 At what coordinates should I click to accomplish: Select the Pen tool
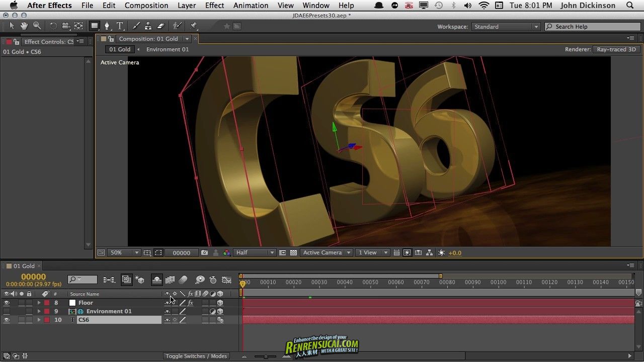(x=107, y=26)
